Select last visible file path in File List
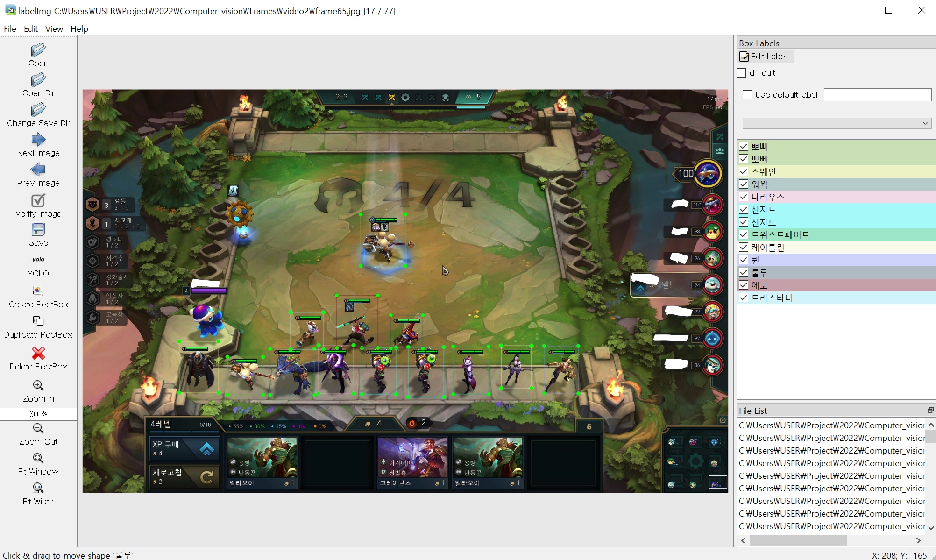936x560 pixels. 831,526
